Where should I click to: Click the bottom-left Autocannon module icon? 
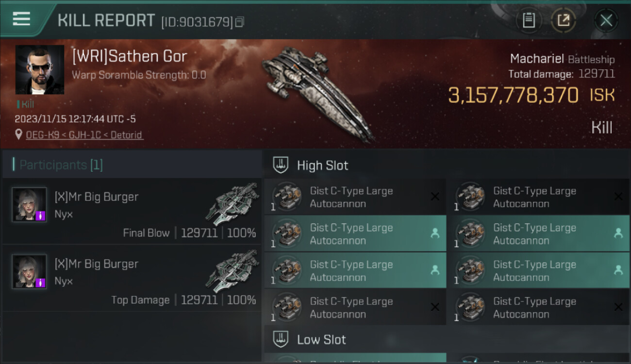tap(287, 307)
